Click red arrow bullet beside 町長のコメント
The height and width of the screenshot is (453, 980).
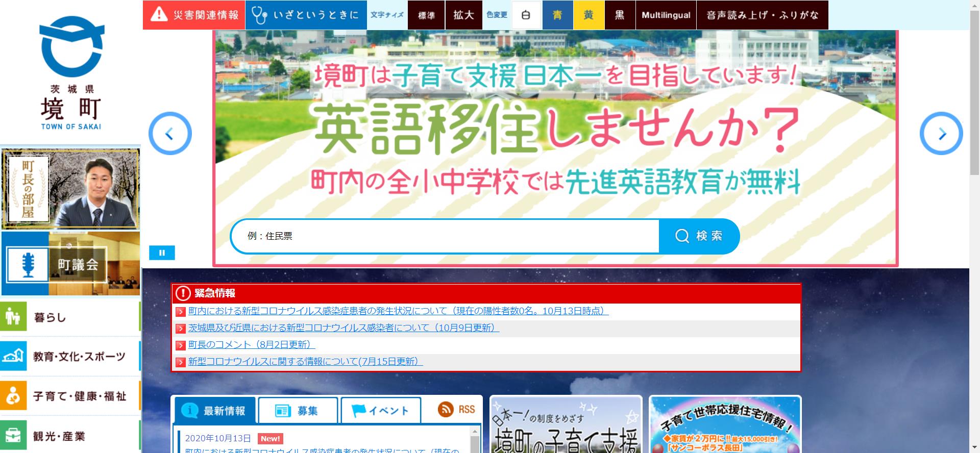click(x=180, y=345)
